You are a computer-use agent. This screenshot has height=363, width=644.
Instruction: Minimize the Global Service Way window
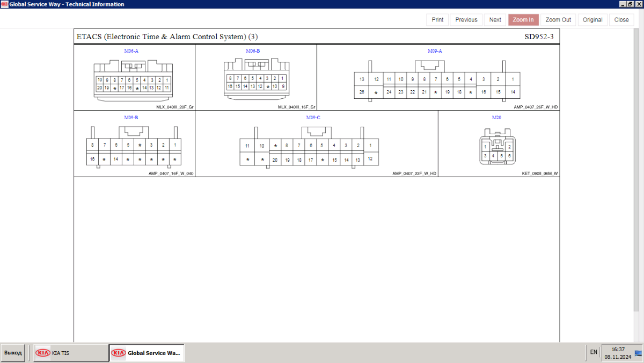623,4
